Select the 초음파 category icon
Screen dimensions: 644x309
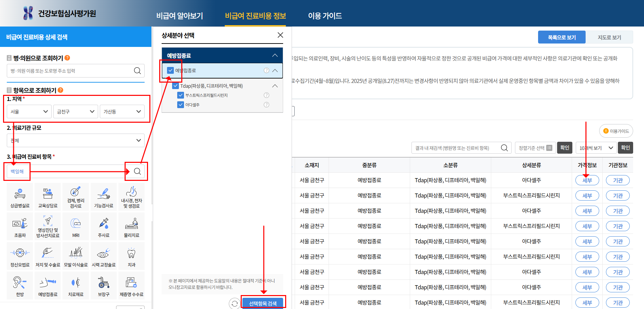20,226
